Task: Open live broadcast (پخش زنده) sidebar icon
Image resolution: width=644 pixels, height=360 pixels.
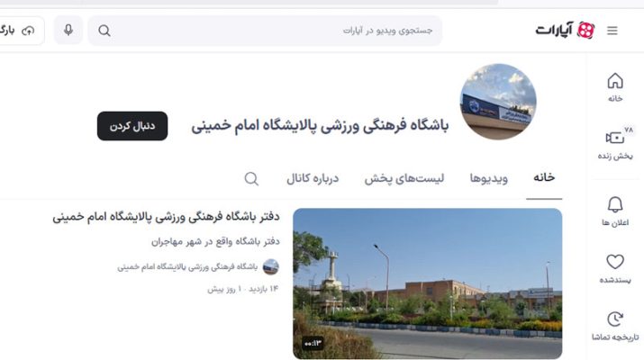Action: (x=615, y=143)
